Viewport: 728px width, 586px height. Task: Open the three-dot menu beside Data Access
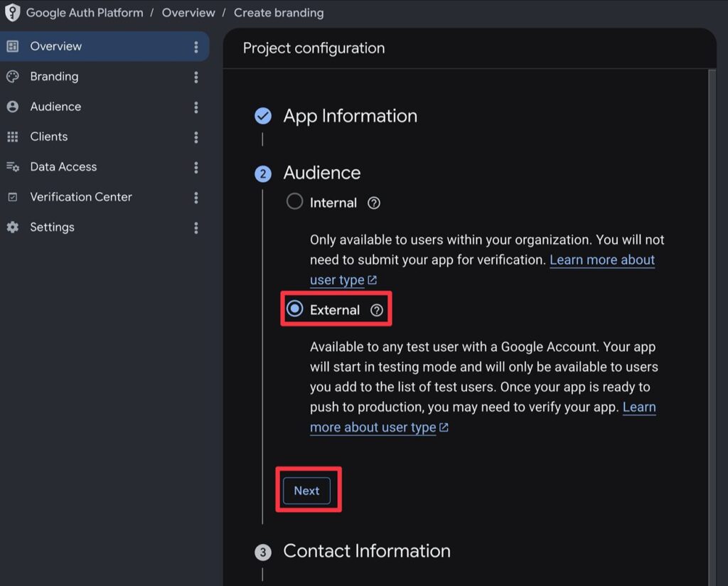click(x=196, y=167)
